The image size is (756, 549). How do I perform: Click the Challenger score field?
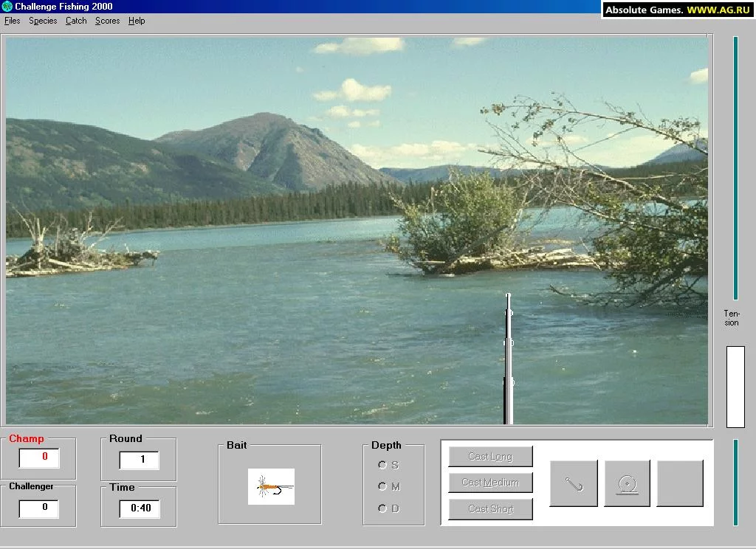click(x=38, y=508)
